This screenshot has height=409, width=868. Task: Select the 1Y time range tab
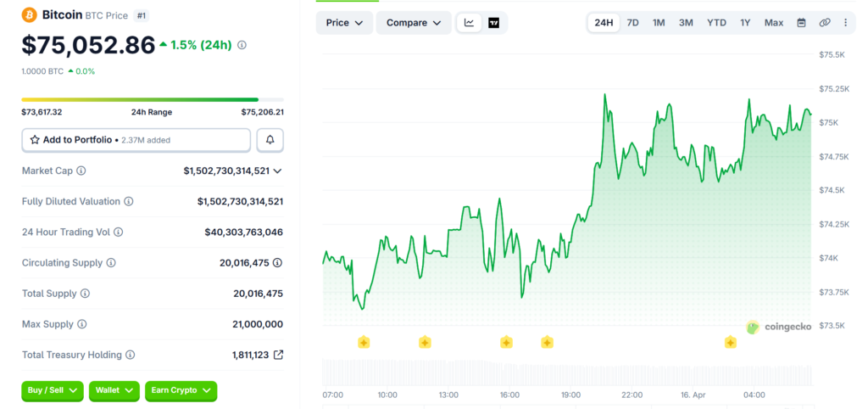pos(744,23)
